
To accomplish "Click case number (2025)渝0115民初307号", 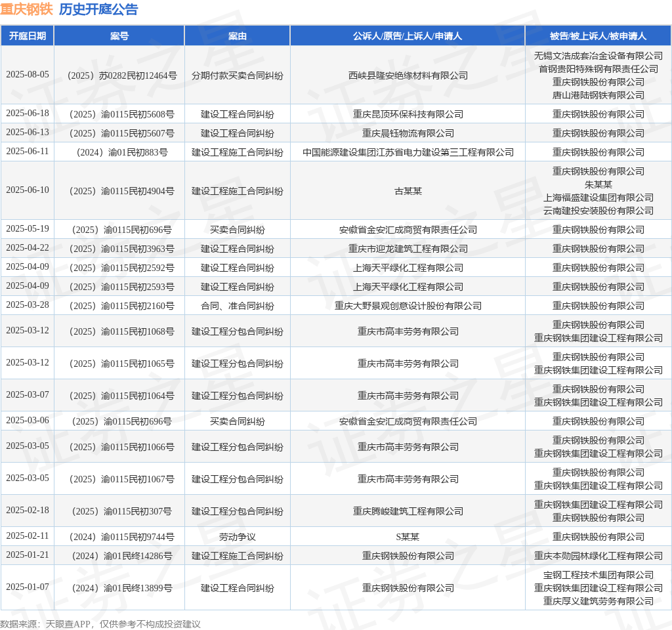I will pos(121,511).
